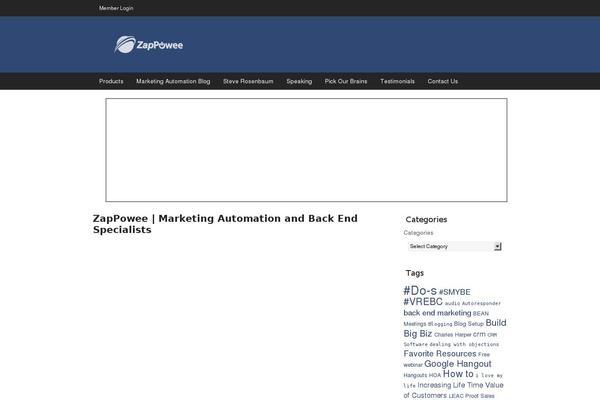This screenshot has height=400, width=600.
Task: Open the Contact Us page
Action: pos(442,81)
